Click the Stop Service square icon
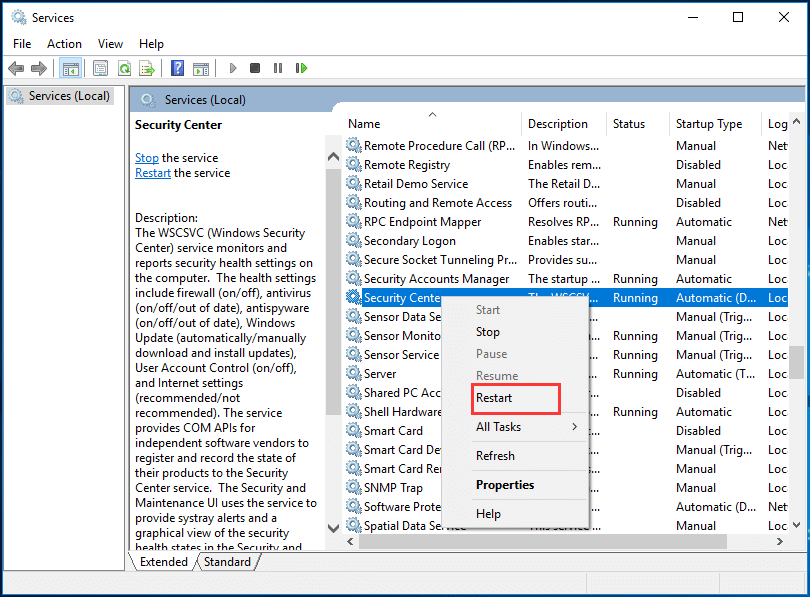This screenshot has width=810, height=597. (x=255, y=68)
